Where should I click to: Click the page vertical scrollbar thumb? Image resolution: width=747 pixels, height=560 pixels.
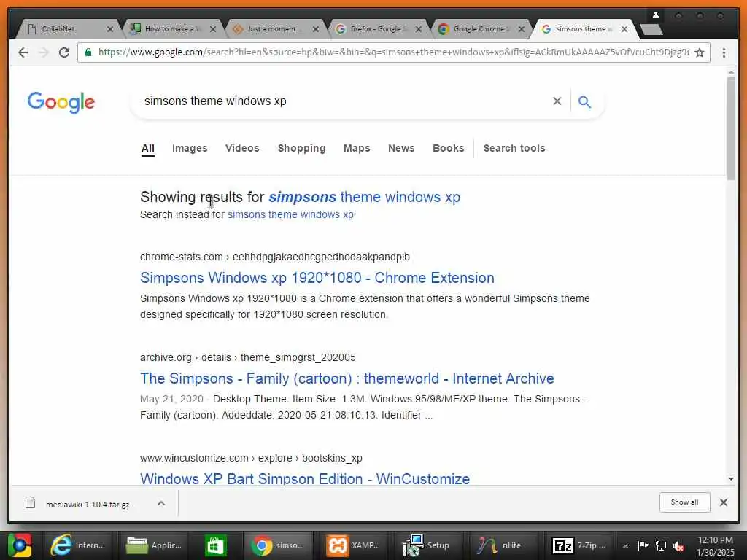pyautogui.click(x=731, y=128)
